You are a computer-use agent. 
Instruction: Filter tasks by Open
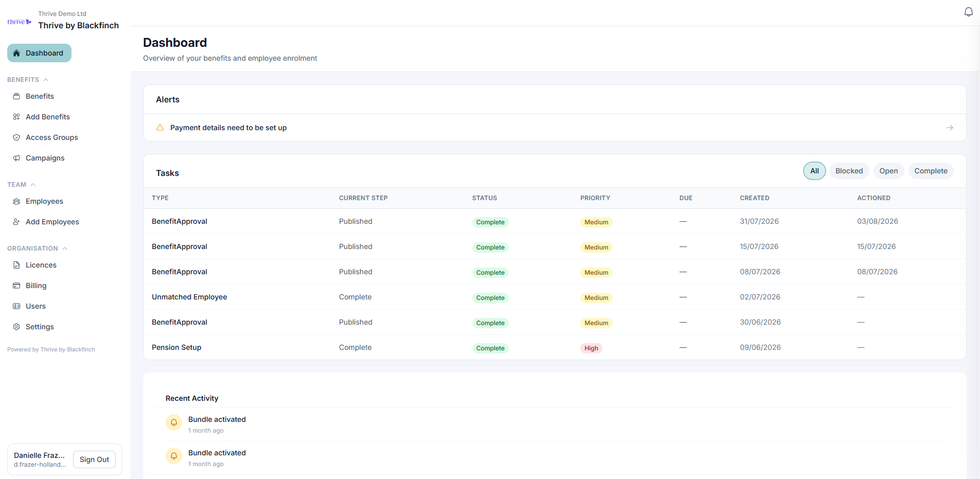(888, 171)
